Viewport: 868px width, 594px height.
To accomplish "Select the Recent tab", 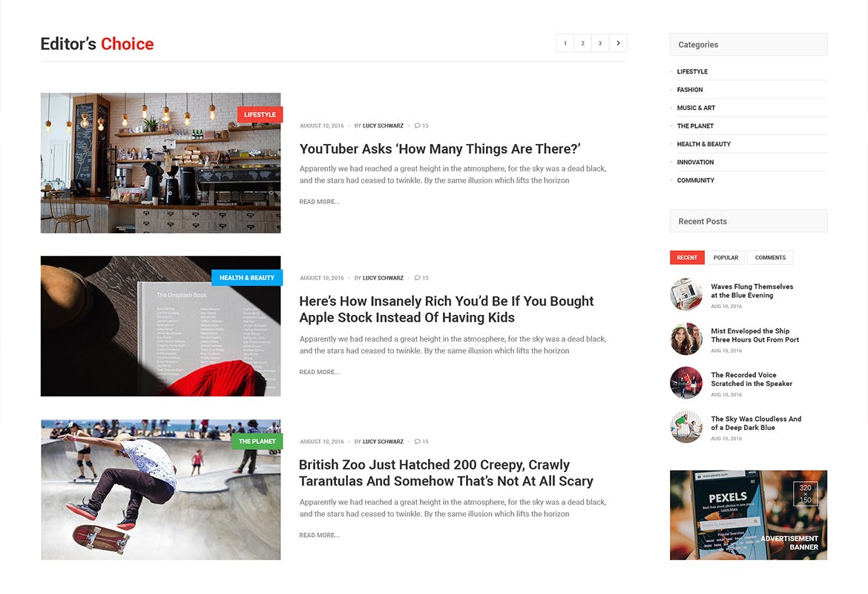I will coord(687,258).
